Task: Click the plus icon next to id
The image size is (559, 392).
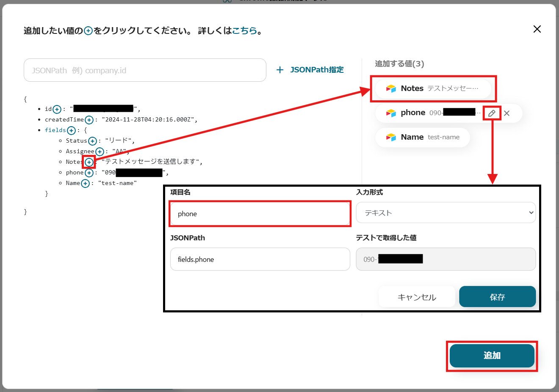Action: pos(57,109)
